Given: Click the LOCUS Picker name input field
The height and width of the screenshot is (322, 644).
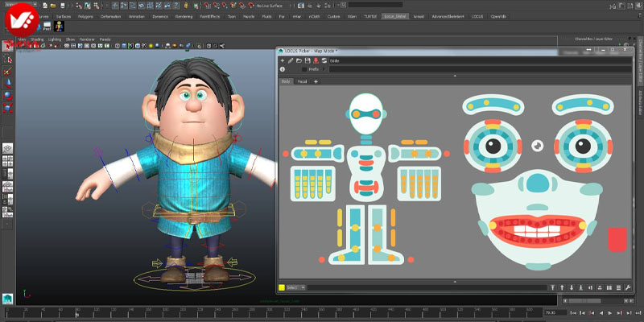Looking at the screenshot, I should coord(480,60).
